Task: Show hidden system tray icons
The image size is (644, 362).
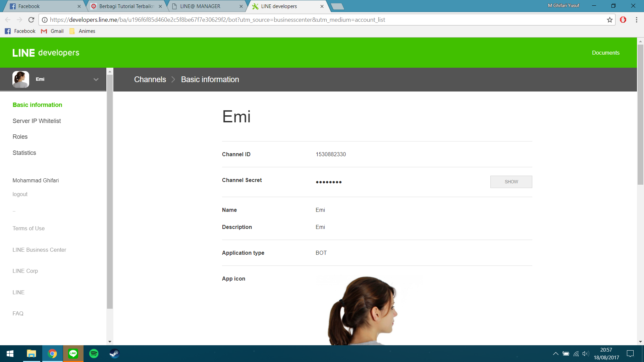Action: point(555,353)
